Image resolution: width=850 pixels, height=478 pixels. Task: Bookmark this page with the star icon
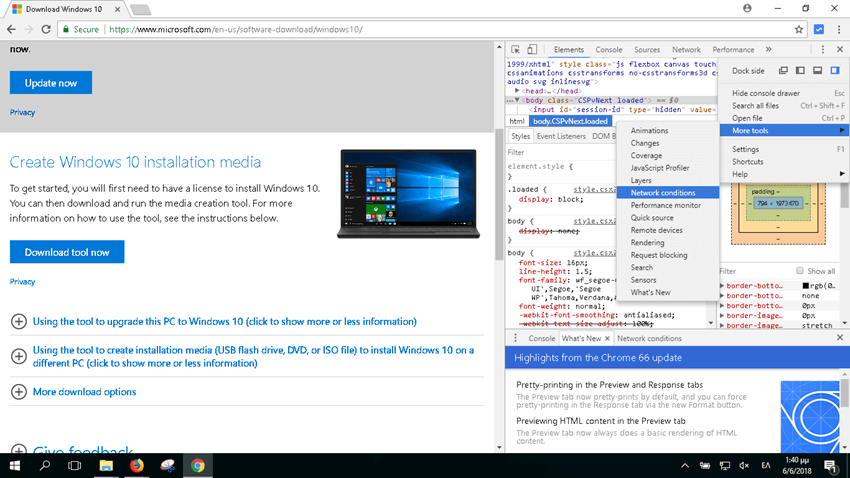click(799, 29)
